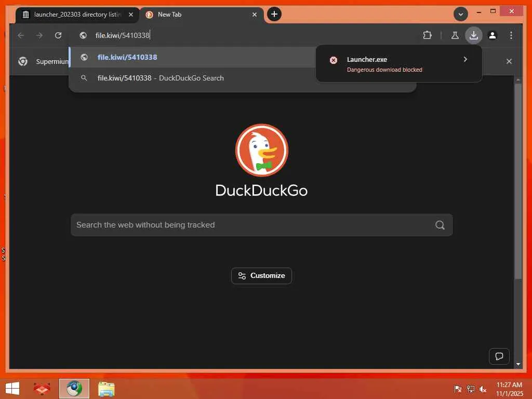Click the DuckDuckGo duck logo
This screenshot has height=399, width=532.
point(262,150)
